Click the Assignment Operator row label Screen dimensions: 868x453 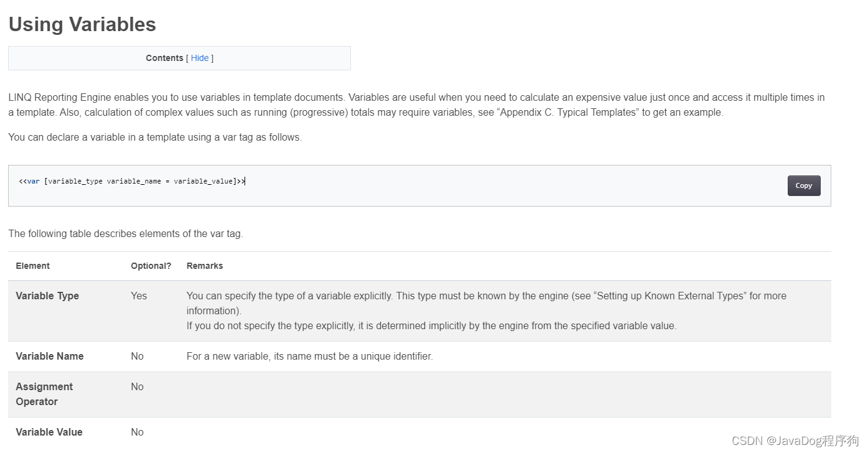(44, 394)
